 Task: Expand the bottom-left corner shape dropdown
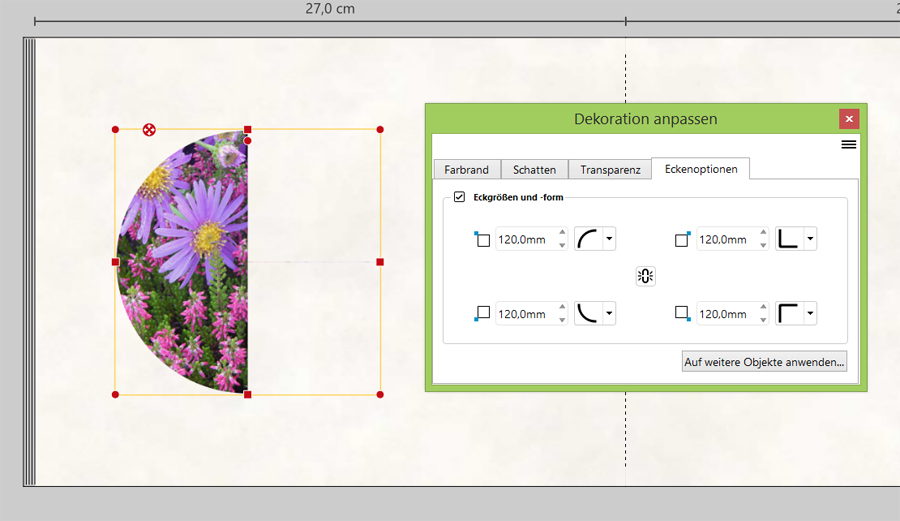click(x=609, y=314)
